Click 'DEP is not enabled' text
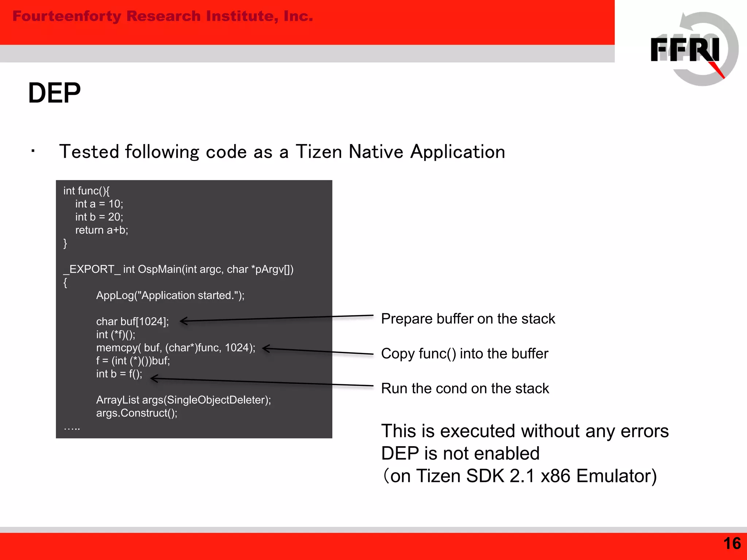Screen dimensions: 747x560 tap(460, 454)
